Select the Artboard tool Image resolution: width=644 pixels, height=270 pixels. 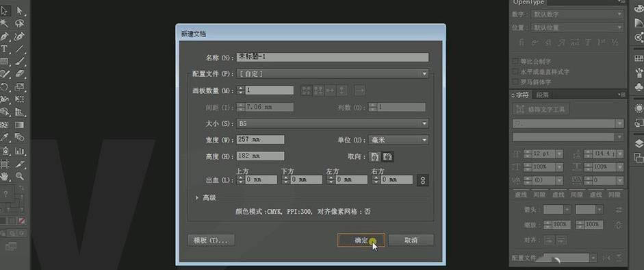[x=5, y=164]
